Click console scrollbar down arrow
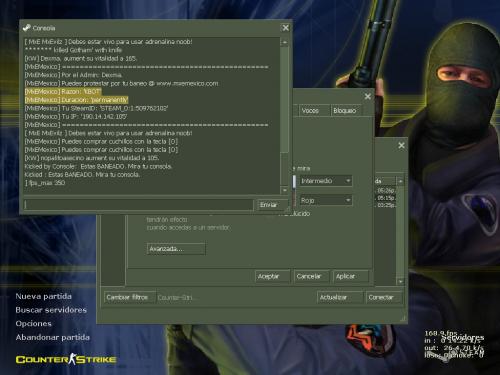This screenshot has height=375, width=500. [285, 190]
